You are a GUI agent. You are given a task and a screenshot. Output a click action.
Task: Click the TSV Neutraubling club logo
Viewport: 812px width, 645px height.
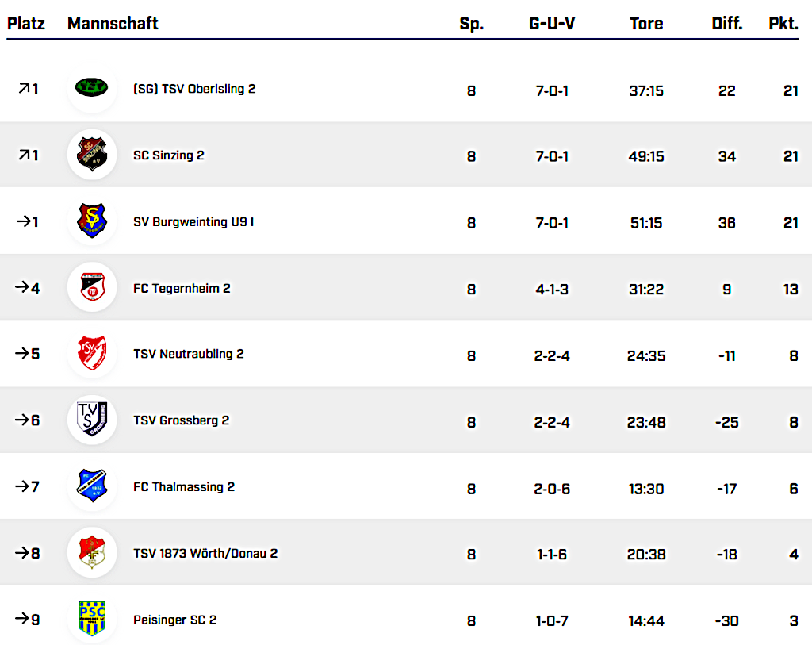91,354
